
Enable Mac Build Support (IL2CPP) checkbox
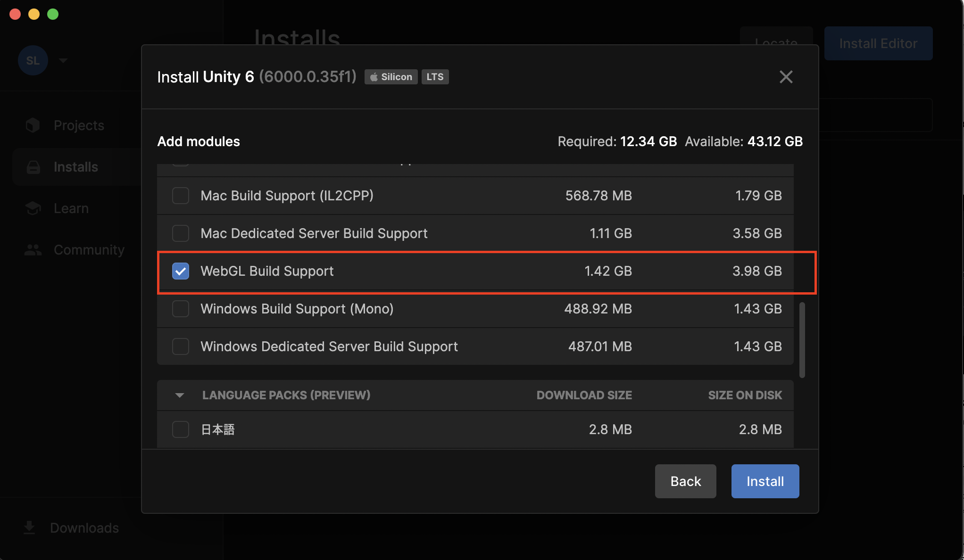(x=181, y=196)
